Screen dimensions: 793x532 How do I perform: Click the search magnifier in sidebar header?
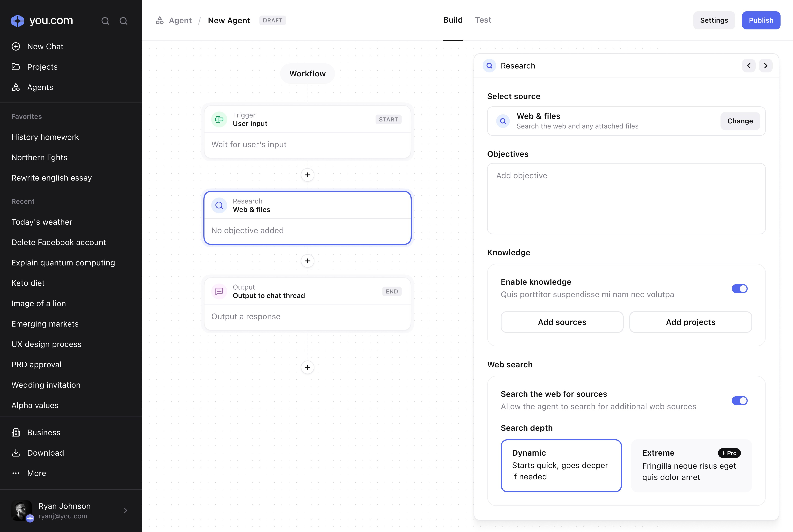click(x=105, y=21)
